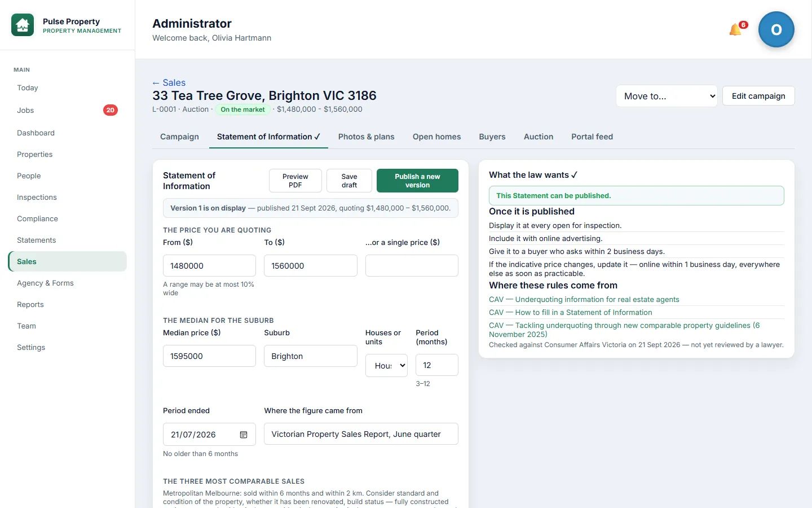Select Sales in the sidebar
The width and height of the screenshot is (812, 508).
(x=68, y=261)
